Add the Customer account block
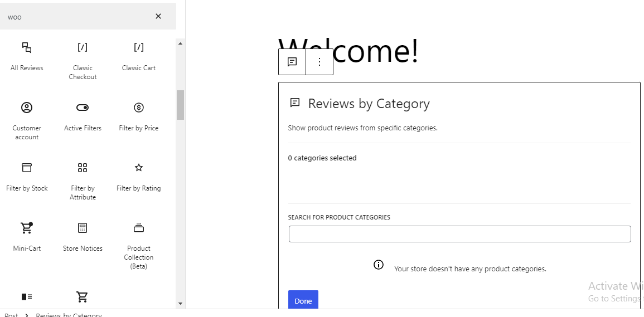644x317 pixels. pos(27,120)
